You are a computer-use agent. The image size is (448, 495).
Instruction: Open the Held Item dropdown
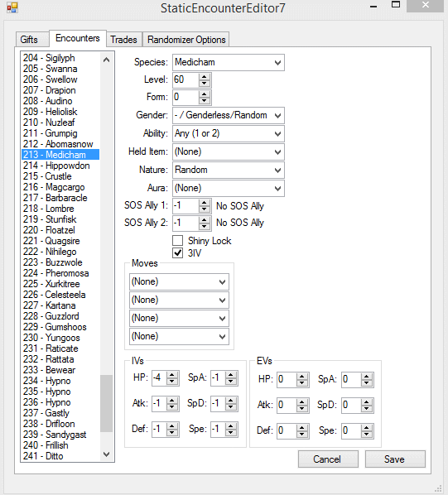click(229, 151)
